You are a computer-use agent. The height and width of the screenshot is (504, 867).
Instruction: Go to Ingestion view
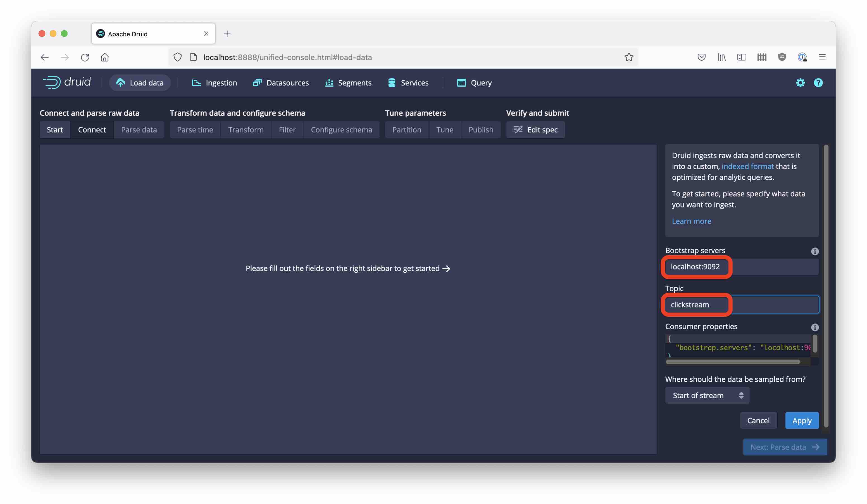click(x=214, y=83)
